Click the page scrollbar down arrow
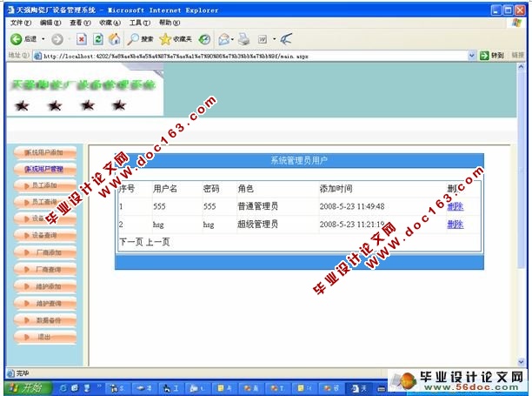Image resolution: width=532 pixels, height=396 pixels. (x=521, y=362)
